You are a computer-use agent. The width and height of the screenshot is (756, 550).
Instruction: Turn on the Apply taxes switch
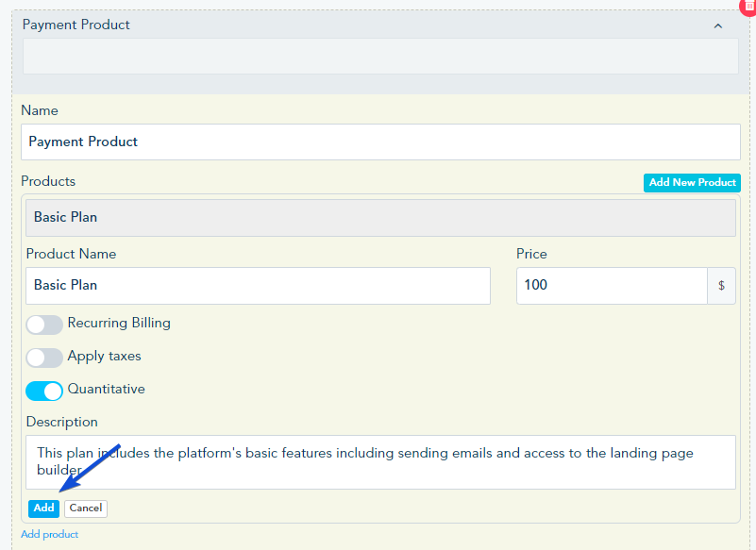[44, 358]
